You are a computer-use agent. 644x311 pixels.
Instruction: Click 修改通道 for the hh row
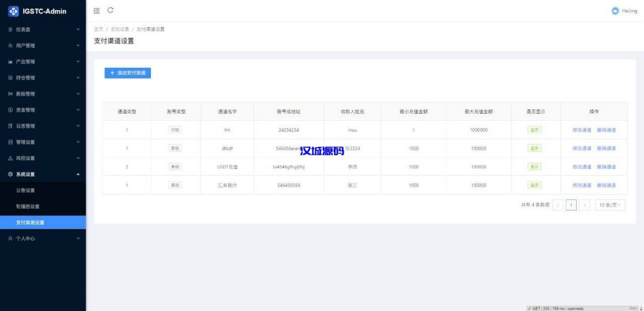(582, 130)
